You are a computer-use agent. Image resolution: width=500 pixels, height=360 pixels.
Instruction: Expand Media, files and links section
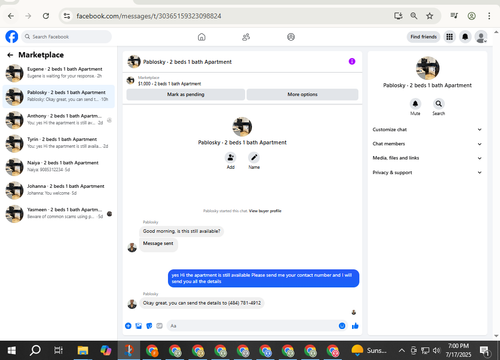(x=427, y=158)
